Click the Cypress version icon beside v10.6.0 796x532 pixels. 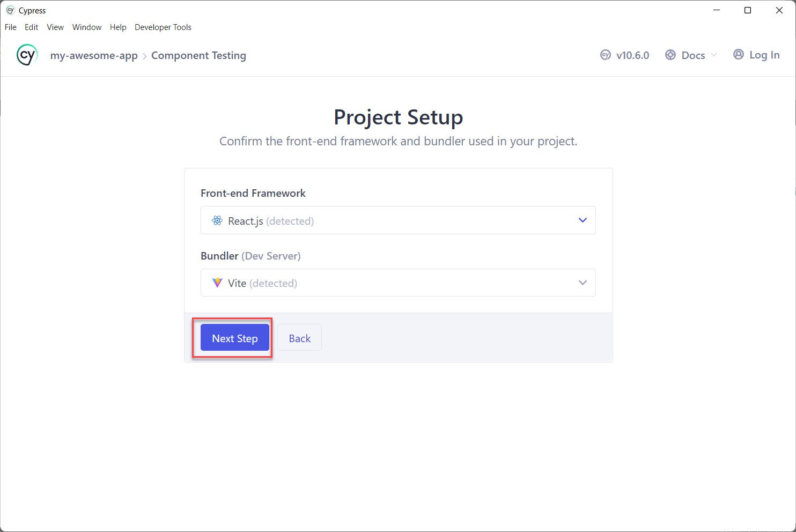tap(606, 55)
